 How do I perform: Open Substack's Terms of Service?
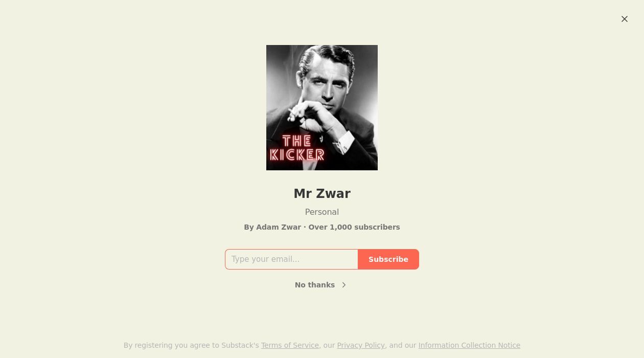[290, 345]
